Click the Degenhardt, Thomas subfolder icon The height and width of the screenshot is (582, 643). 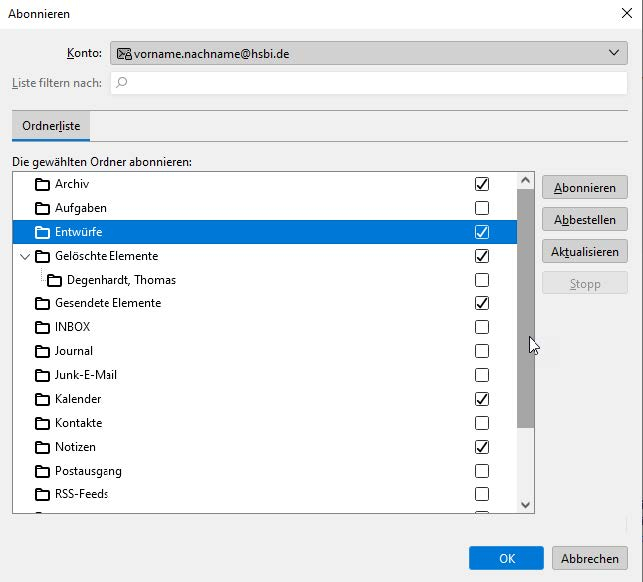(54, 280)
